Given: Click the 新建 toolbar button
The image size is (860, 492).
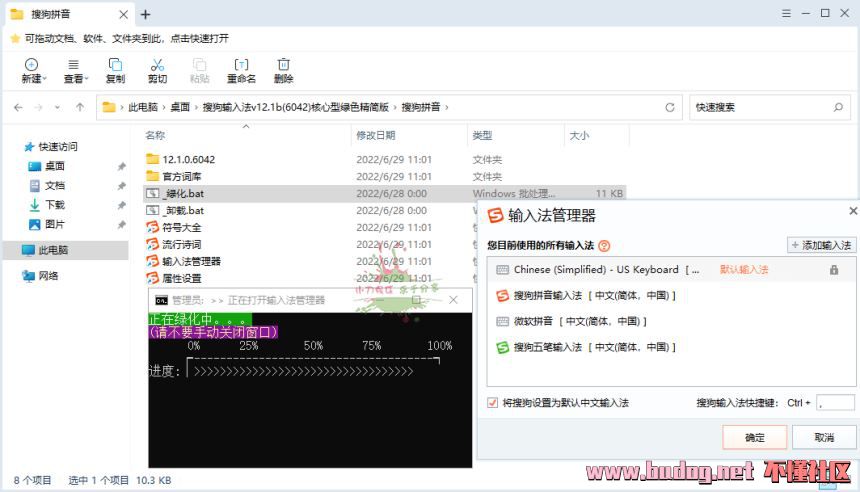Looking at the screenshot, I should [x=33, y=71].
